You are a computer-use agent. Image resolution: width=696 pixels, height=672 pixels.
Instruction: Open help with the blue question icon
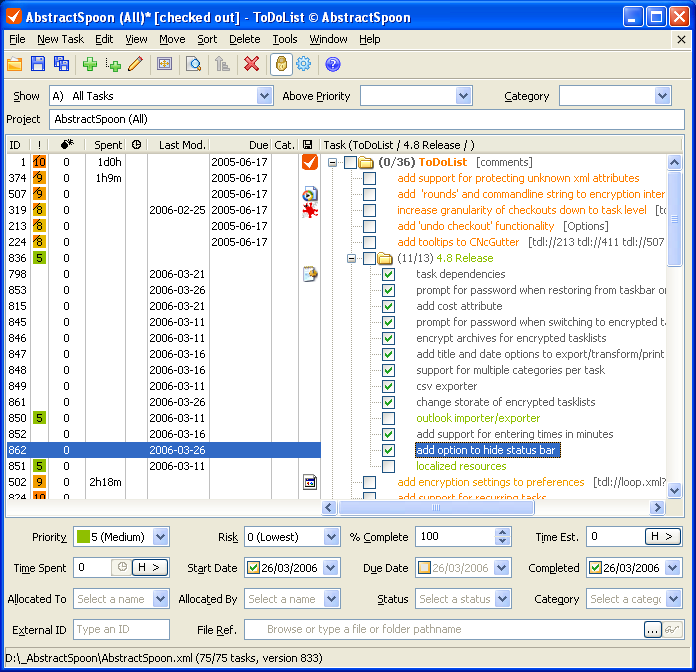pos(332,64)
